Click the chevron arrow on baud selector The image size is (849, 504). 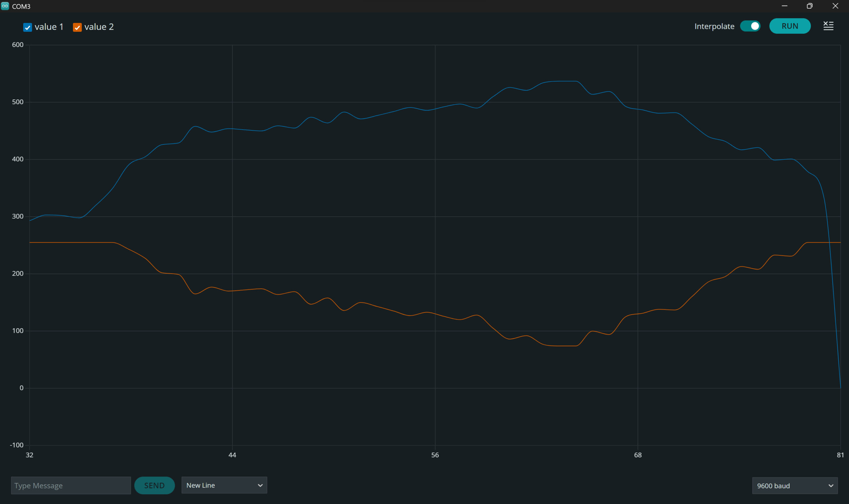[x=831, y=486]
